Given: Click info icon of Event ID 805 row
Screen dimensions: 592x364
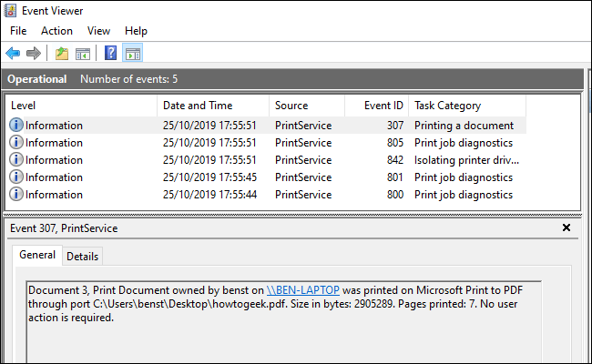Looking at the screenshot, I should coord(16,143).
